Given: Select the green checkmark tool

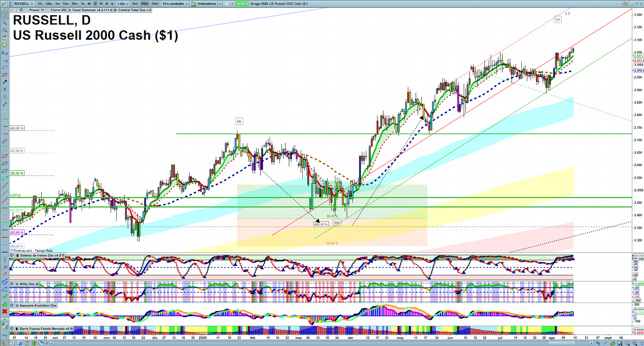Looking at the screenshot, I should point(4,297).
